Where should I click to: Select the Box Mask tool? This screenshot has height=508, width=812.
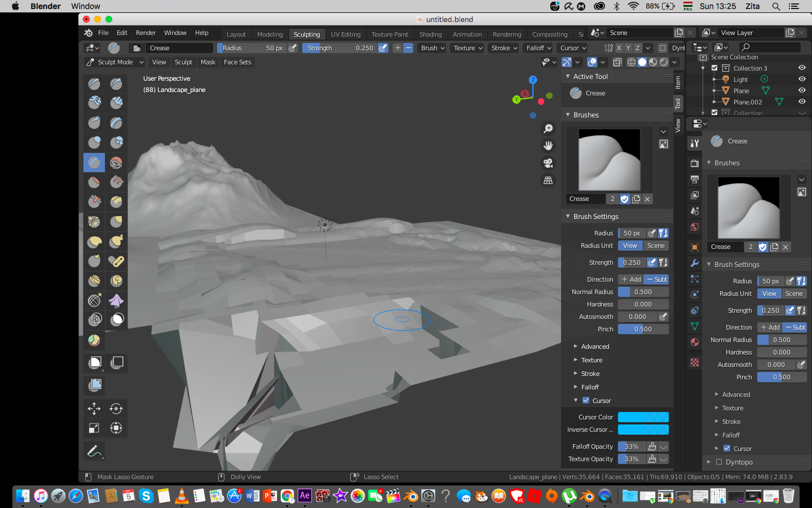pyautogui.click(x=94, y=362)
